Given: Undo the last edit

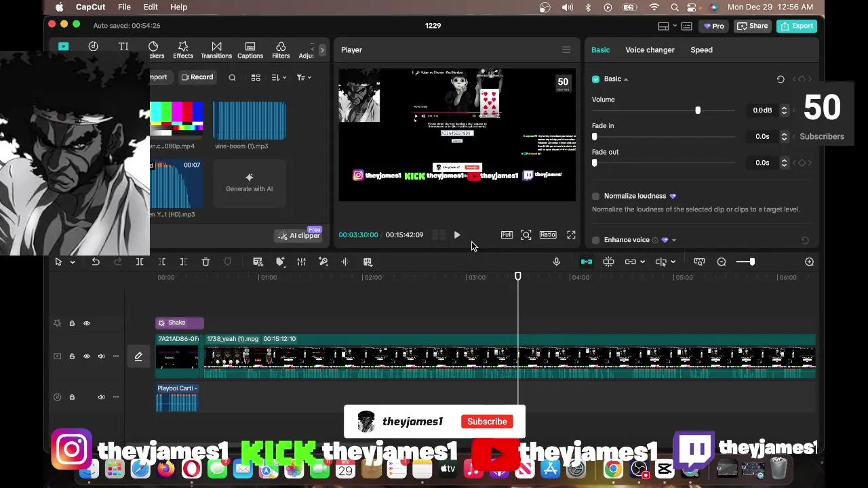Looking at the screenshot, I should click(x=96, y=262).
